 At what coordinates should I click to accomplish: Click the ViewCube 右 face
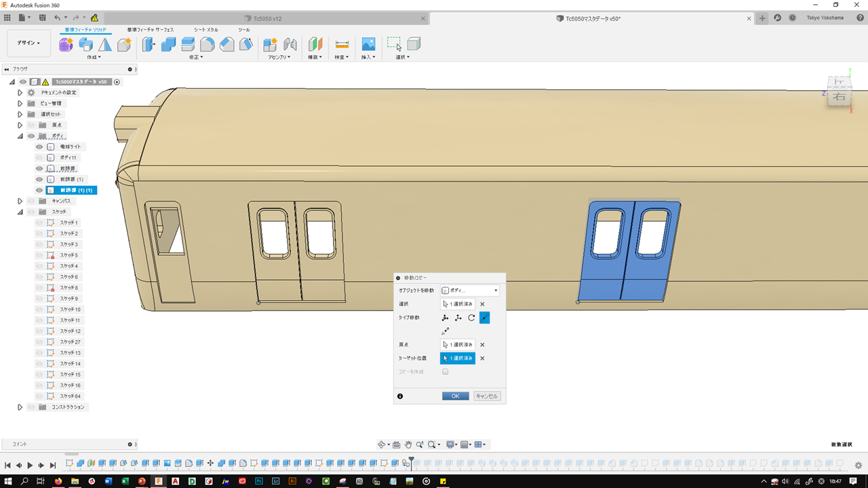pos(840,97)
